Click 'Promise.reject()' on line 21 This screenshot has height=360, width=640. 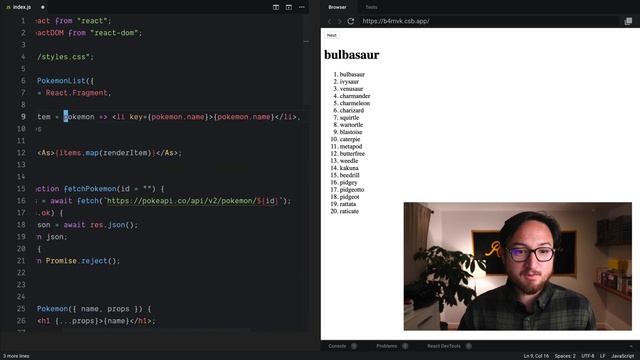[83, 260]
